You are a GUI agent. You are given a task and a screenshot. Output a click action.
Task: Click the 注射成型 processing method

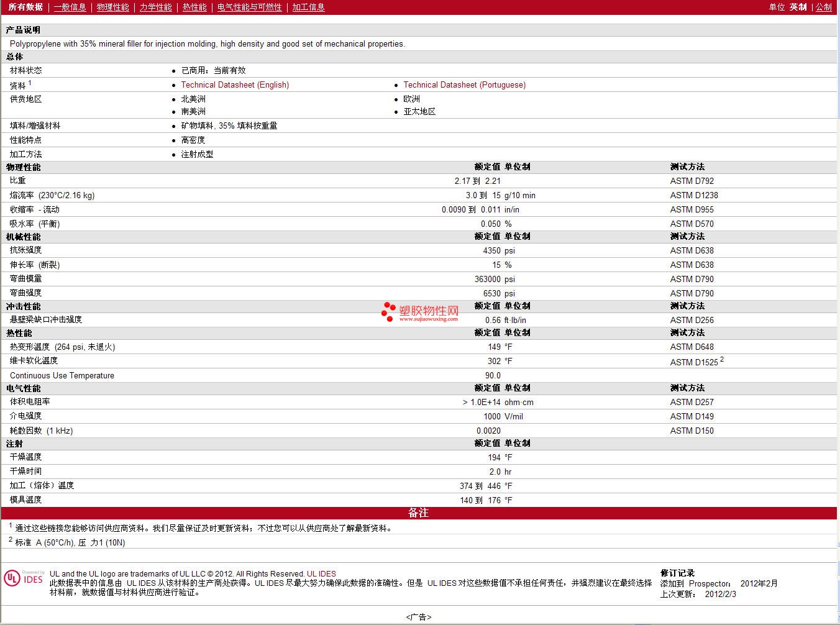click(197, 154)
